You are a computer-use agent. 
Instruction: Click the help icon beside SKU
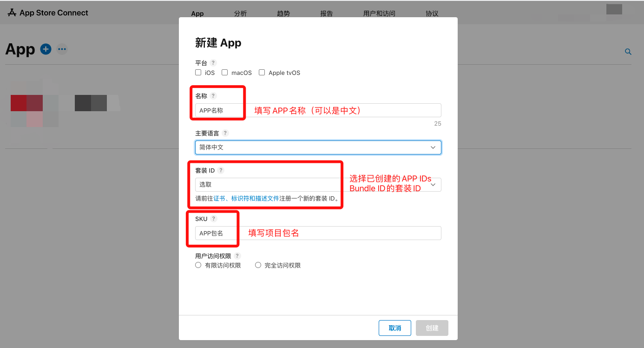[x=214, y=219]
